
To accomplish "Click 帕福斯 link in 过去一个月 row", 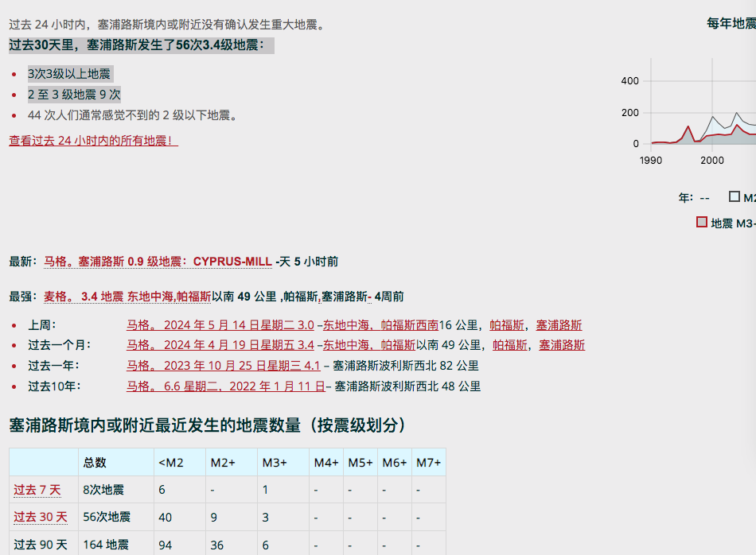I will click(509, 345).
